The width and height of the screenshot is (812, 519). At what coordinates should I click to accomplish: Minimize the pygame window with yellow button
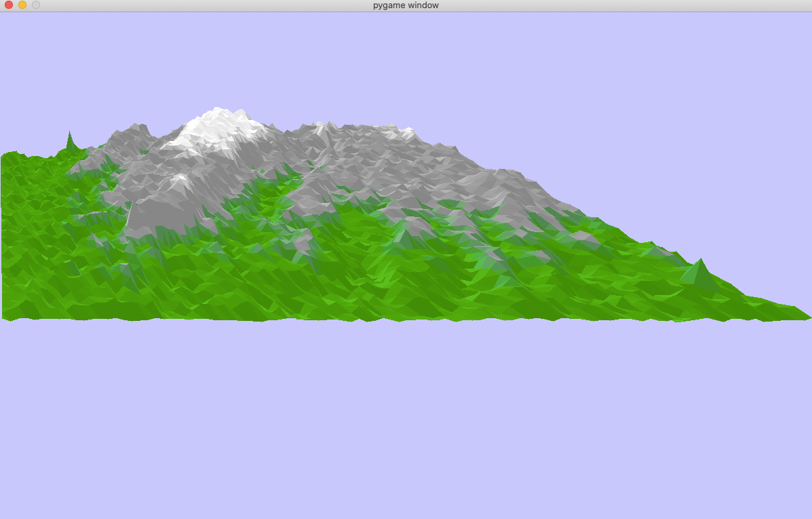22,5
